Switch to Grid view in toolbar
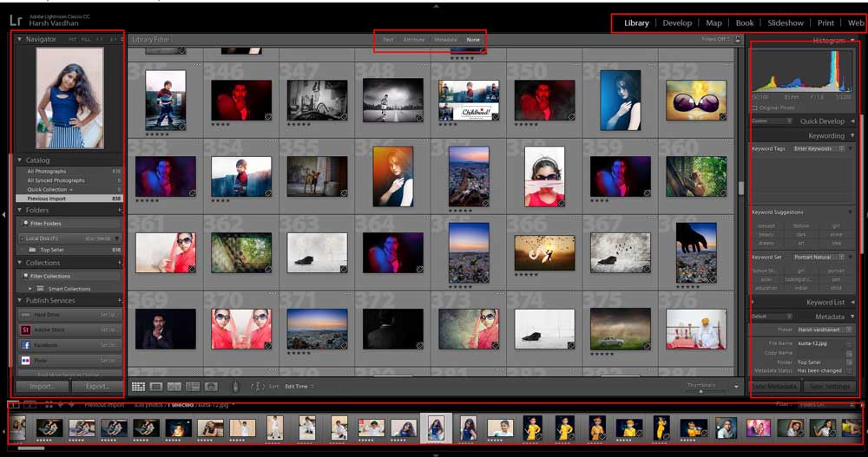The width and height of the screenshot is (868, 457). [138, 387]
